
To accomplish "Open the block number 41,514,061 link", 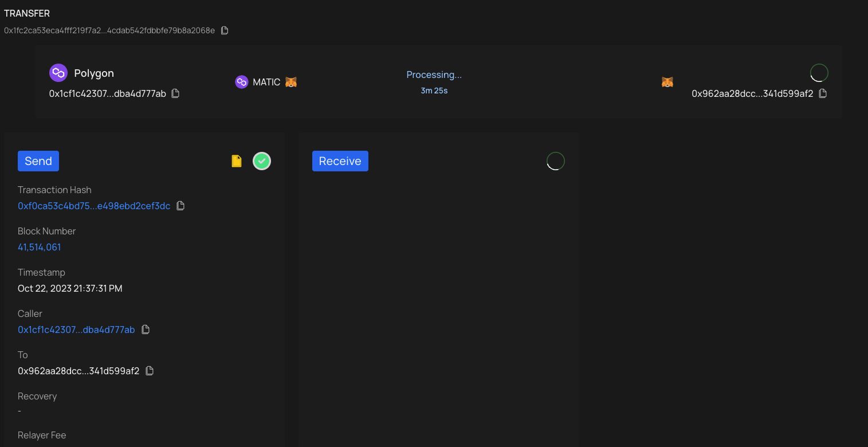I will (x=40, y=247).
